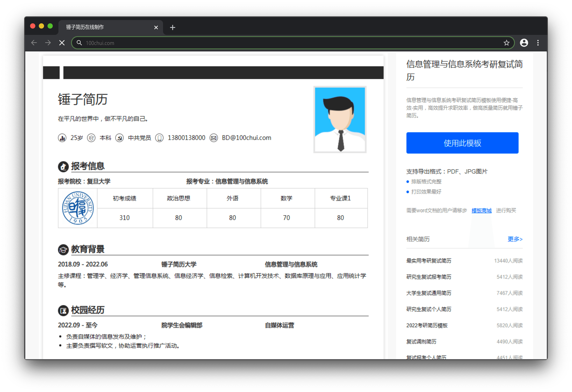Click the phone number 13800138000
Viewport: 572px width, 392px height.
pyautogui.click(x=187, y=138)
